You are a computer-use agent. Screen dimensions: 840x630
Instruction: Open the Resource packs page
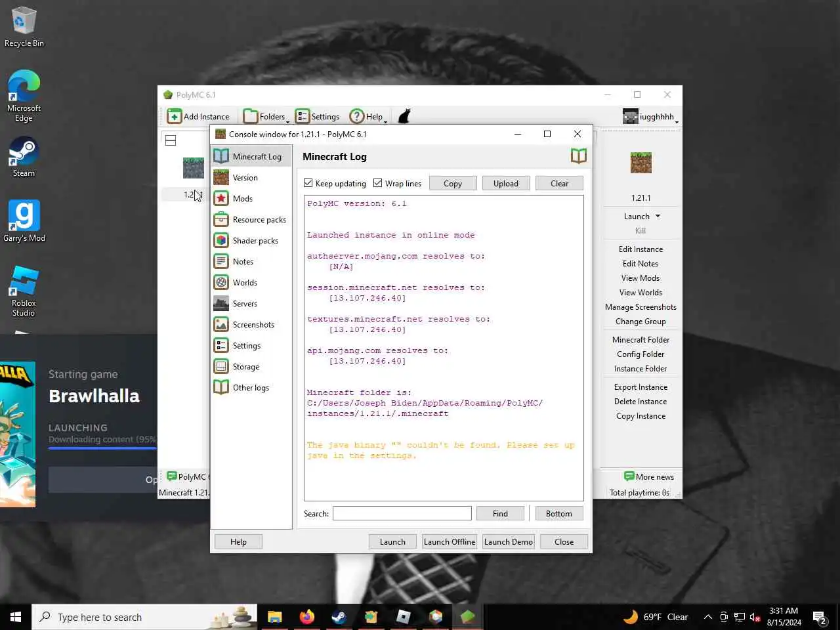(251, 219)
